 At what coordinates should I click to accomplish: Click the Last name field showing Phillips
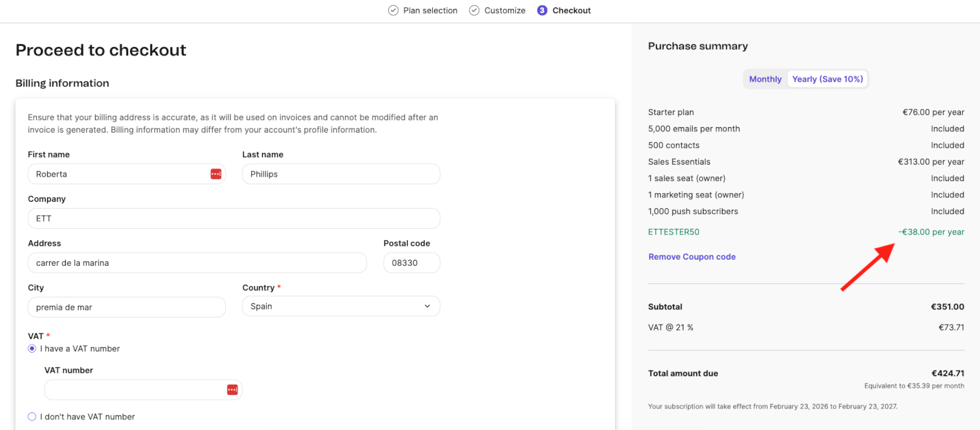[340, 174]
